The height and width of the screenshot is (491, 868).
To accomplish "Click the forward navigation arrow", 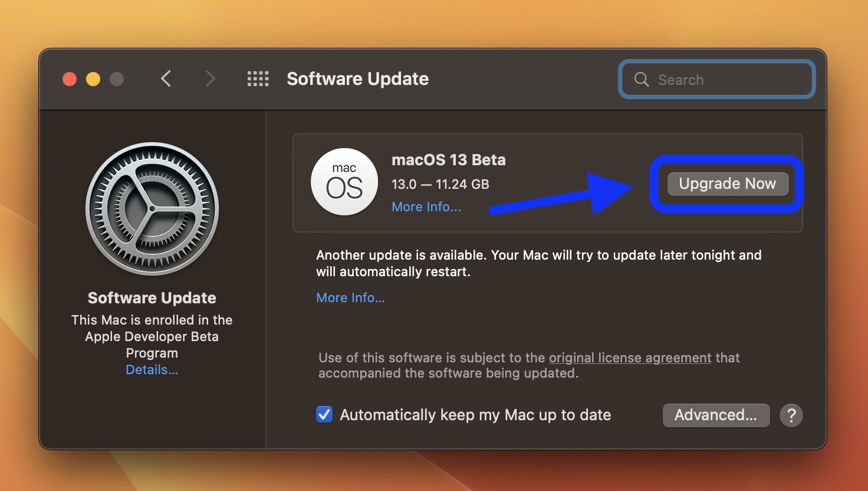I will point(210,78).
